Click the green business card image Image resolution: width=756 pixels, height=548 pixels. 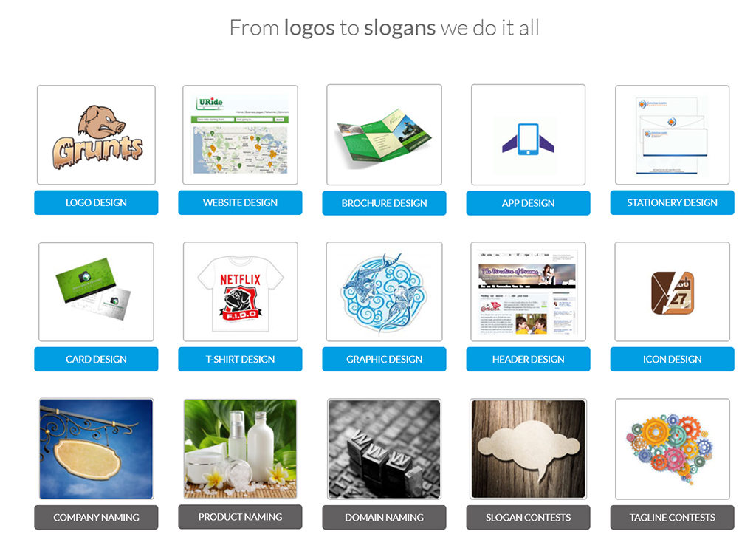[x=97, y=292]
